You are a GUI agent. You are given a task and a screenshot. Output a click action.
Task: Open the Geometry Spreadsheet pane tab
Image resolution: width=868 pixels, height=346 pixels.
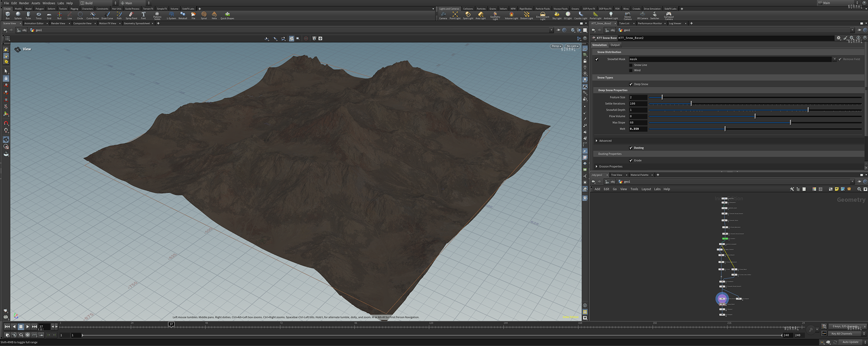pos(137,24)
